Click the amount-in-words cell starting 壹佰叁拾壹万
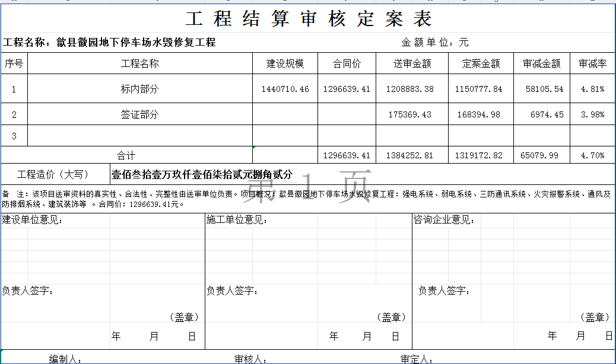Viewport: 616px width, 364px height. pyautogui.click(x=202, y=174)
